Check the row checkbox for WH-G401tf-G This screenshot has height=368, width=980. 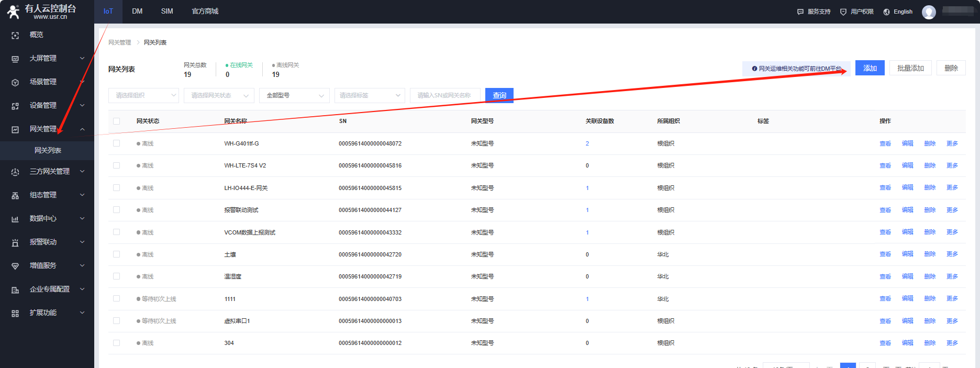point(117,143)
